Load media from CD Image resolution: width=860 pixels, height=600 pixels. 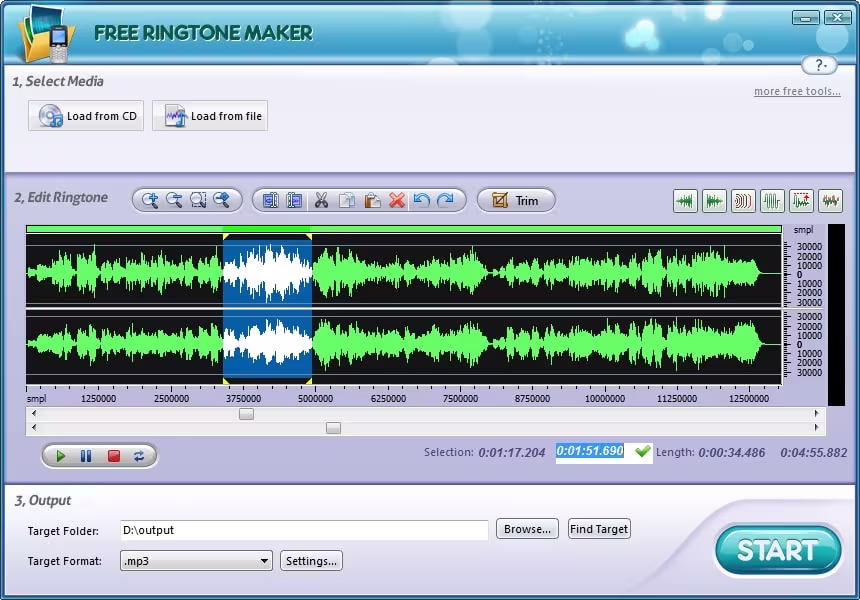coord(86,116)
